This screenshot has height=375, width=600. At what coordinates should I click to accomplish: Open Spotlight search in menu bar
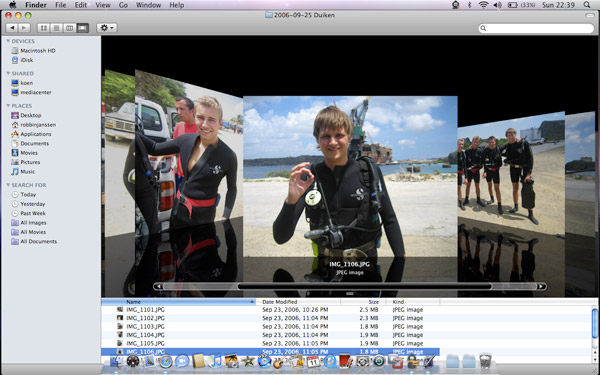[587, 5]
